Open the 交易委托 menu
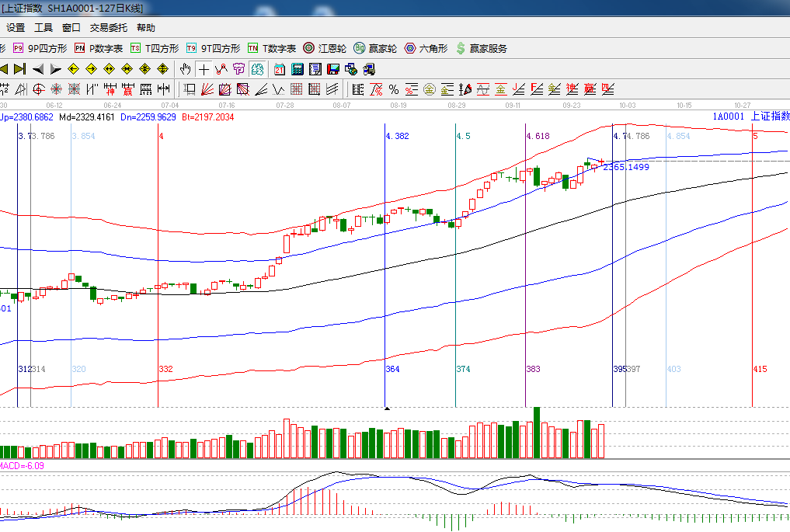 pos(108,27)
